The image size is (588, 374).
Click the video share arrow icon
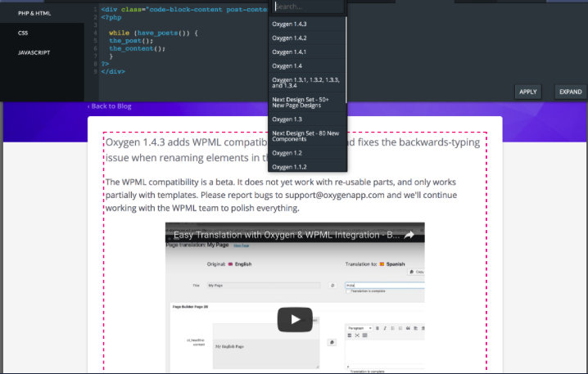coord(409,235)
